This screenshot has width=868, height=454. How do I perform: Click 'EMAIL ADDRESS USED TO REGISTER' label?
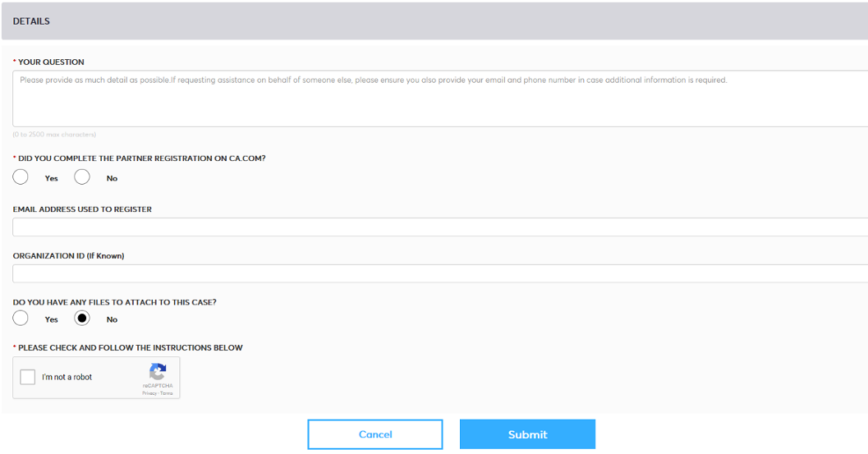click(82, 209)
